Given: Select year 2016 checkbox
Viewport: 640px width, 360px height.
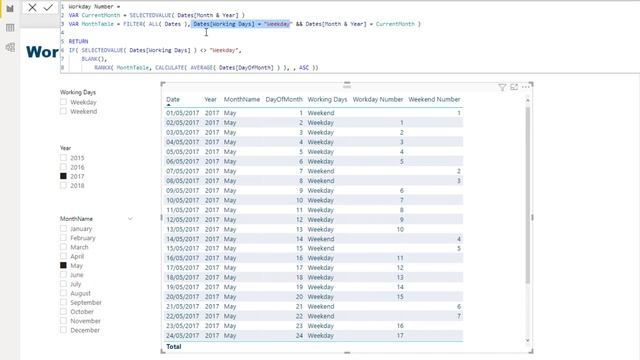Looking at the screenshot, I should (x=63, y=167).
